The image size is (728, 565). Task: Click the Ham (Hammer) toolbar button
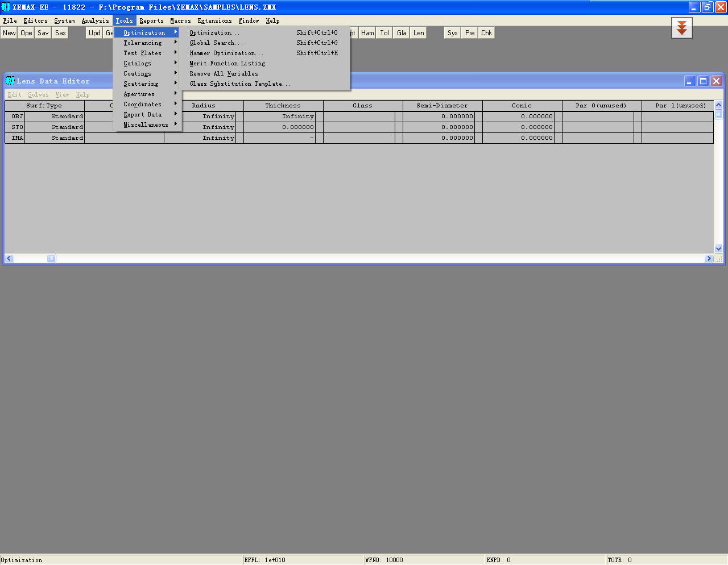click(367, 33)
